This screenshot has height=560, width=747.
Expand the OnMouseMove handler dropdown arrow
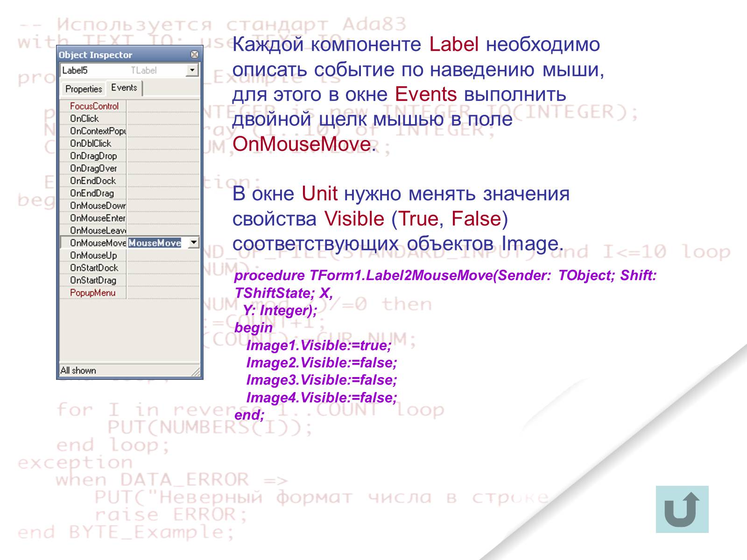[193, 243]
